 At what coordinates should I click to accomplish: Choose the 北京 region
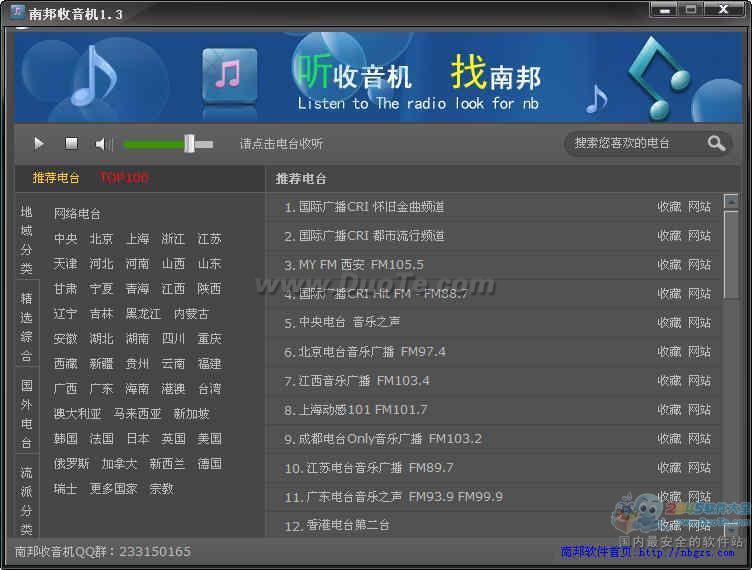point(101,239)
